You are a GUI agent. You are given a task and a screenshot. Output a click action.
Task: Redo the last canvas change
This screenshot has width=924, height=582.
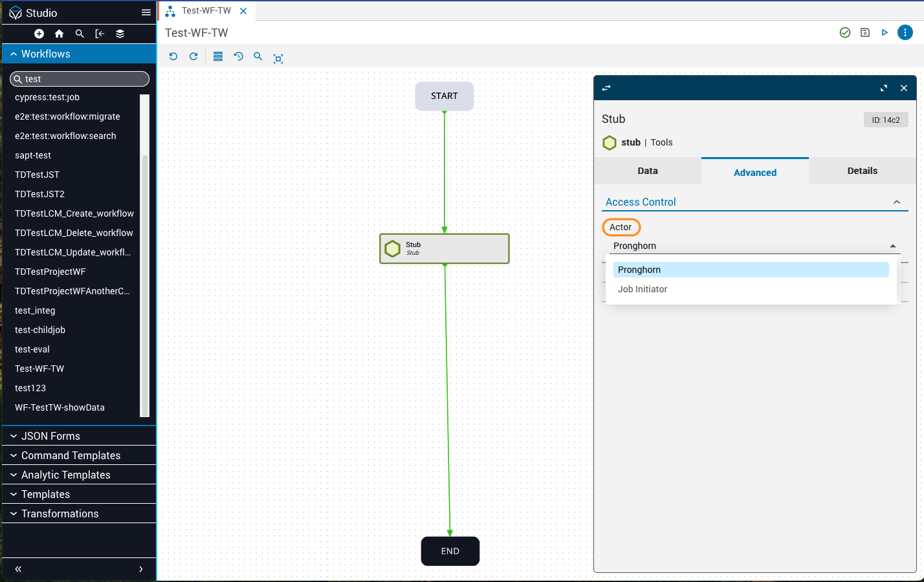click(193, 57)
